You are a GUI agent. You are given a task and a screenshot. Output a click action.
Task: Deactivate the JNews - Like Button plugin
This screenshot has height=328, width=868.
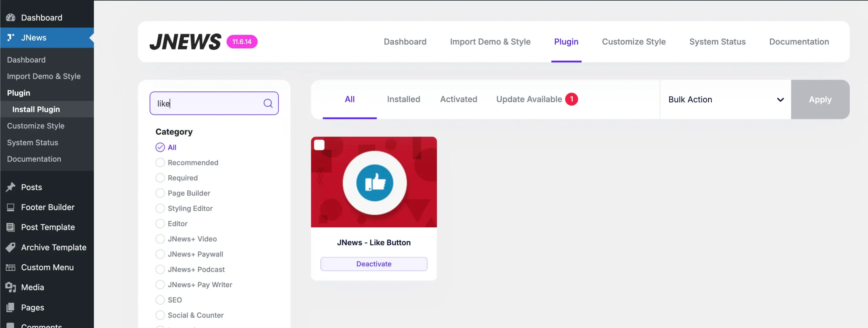tap(374, 264)
